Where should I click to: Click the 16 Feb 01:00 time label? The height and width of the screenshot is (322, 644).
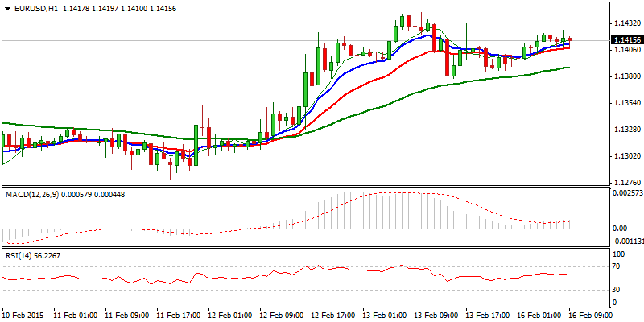click(x=539, y=315)
